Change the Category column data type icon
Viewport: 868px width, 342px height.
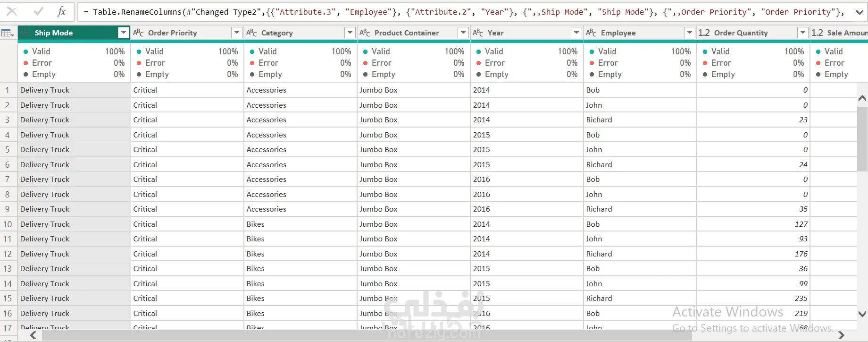coord(251,33)
